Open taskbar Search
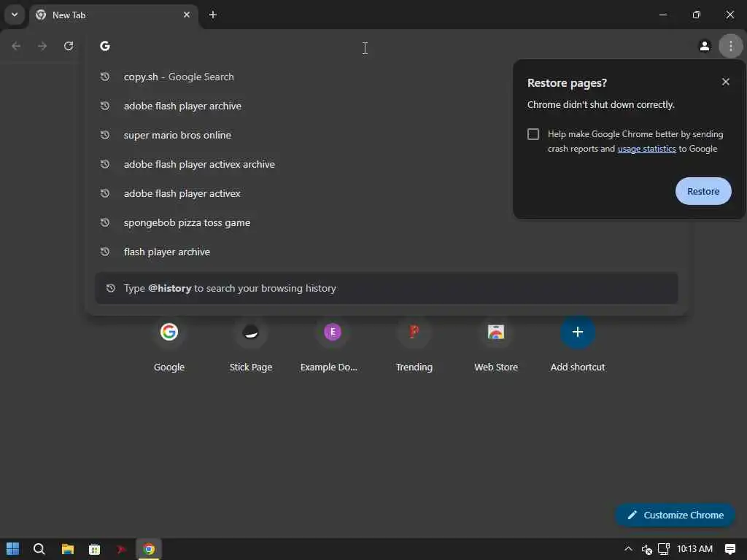The height and width of the screenshot is (560, 747). tap(39, 549)
